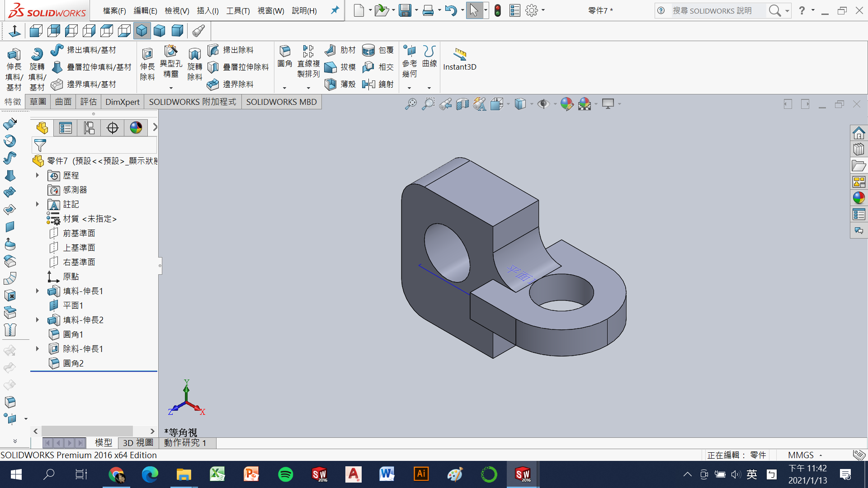Open the Reference Geometry (參考幾何) dropdown arrow
The image size is (868, 488).
point(409,88)
